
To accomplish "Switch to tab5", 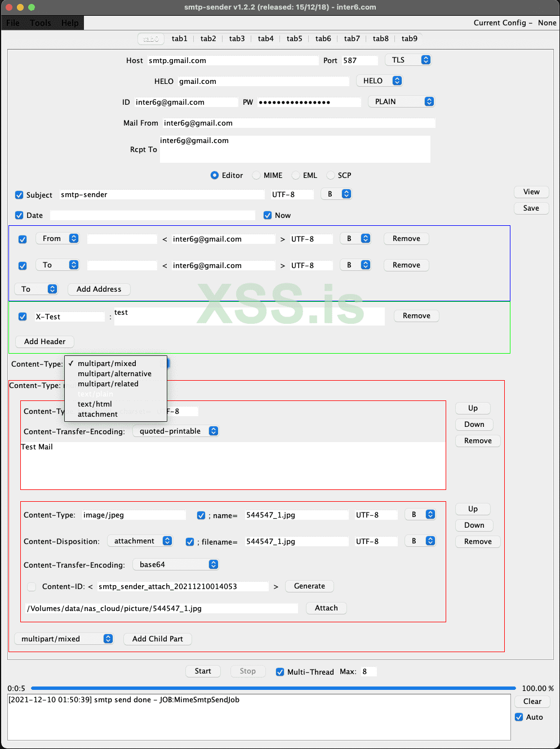I will (294, 38).
